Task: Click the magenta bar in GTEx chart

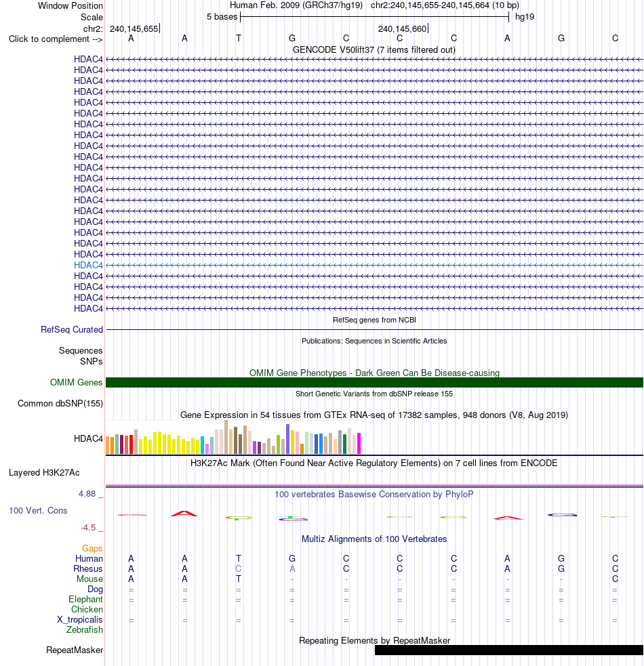Action: click(x=359, y=443)
